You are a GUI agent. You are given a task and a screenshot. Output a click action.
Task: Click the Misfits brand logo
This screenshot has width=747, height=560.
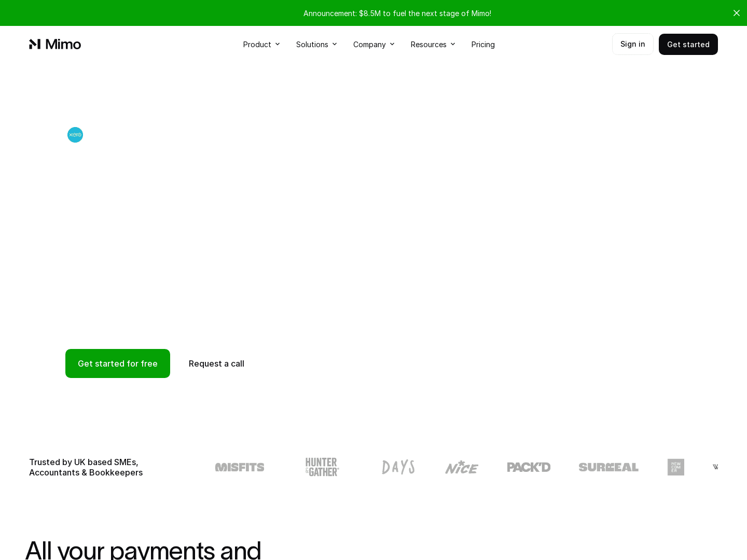click(x=239, y=467)
